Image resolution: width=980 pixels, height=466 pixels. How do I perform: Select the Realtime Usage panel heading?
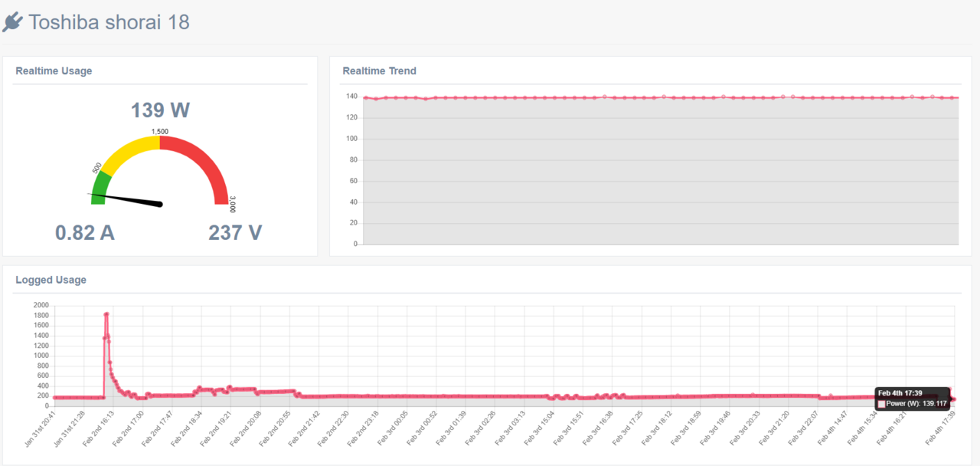pos(54,71)
